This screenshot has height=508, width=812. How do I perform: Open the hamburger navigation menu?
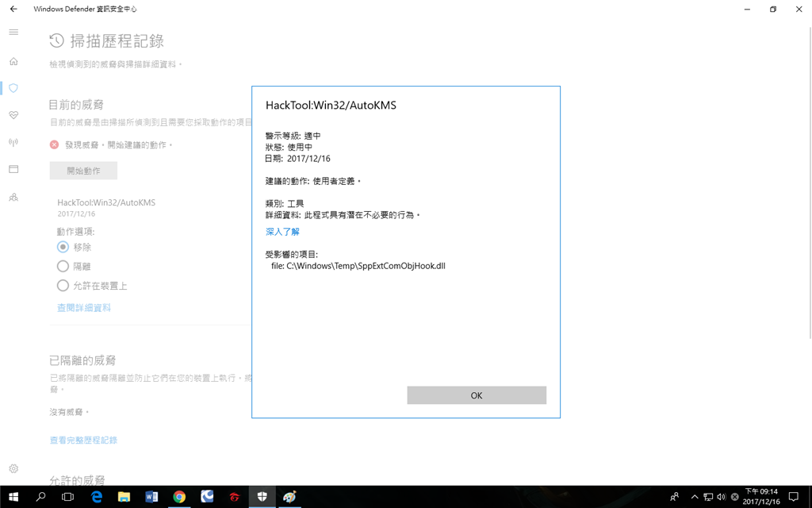click(x=13, y=32)
